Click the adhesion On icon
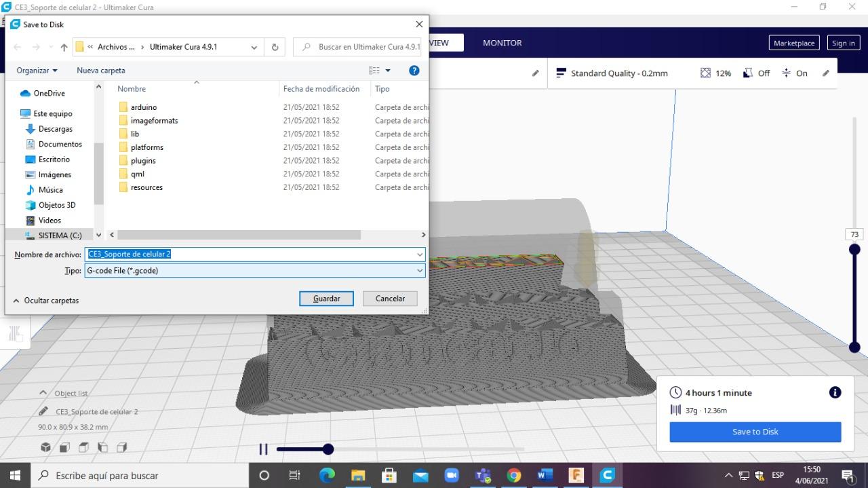The width and height of the screenshot is (868, 488). pos(786,73)
